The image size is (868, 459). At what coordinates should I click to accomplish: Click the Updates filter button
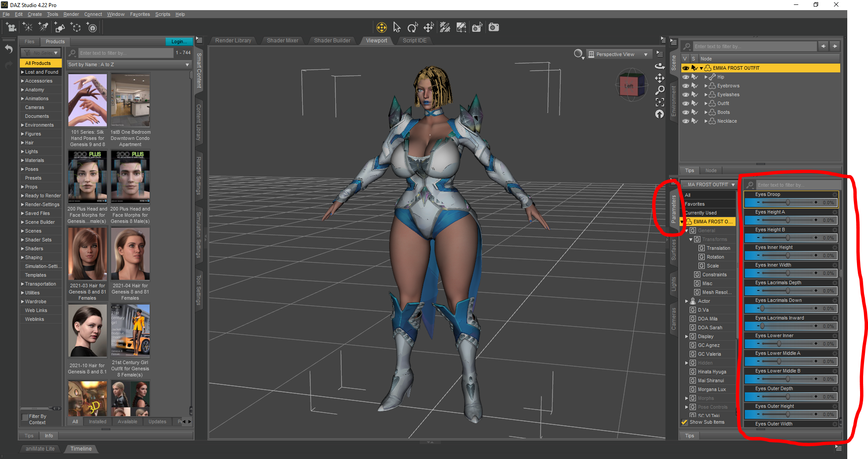coord(158,421)
